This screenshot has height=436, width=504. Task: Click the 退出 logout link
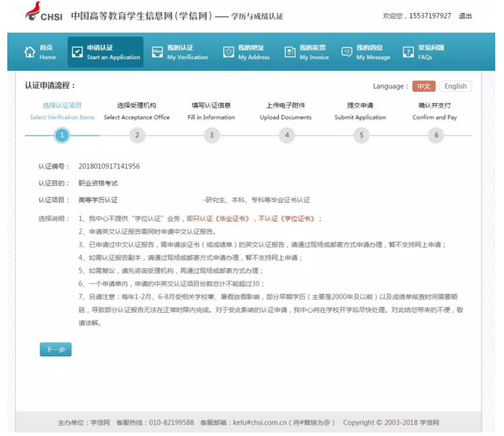tap(465, 16)
